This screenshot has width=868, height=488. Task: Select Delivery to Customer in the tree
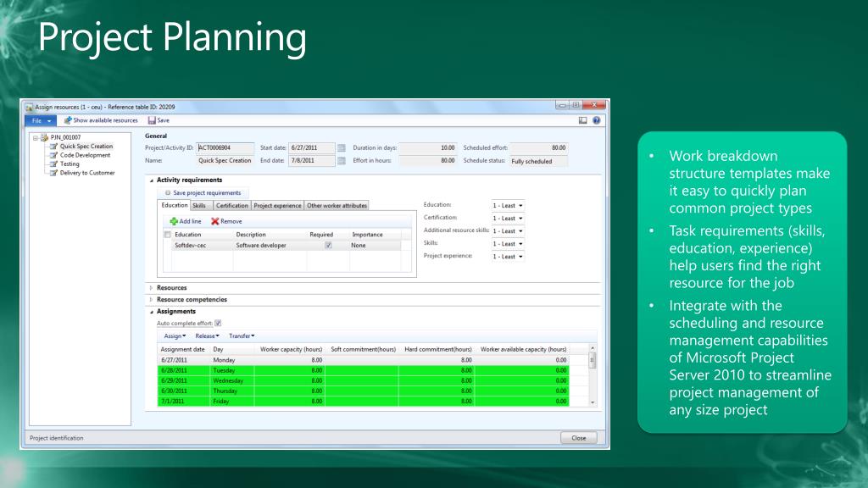click(x=87, y=173)
